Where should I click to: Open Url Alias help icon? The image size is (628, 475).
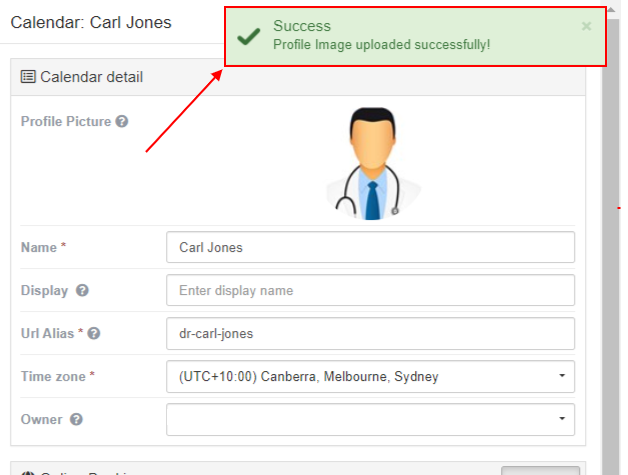pos(94,333)
